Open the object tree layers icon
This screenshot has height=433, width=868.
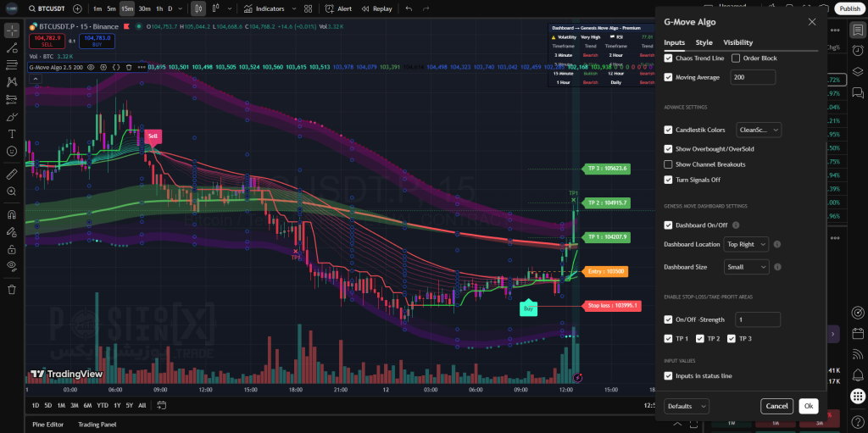point(858,71)
